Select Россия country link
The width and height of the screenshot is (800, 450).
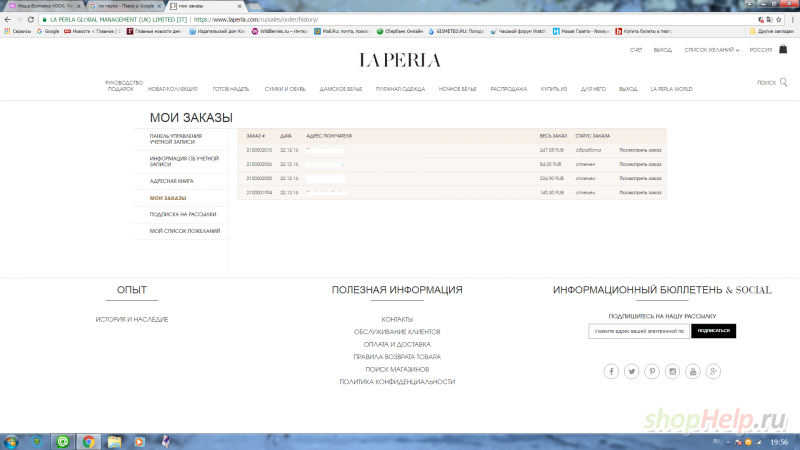761,50
